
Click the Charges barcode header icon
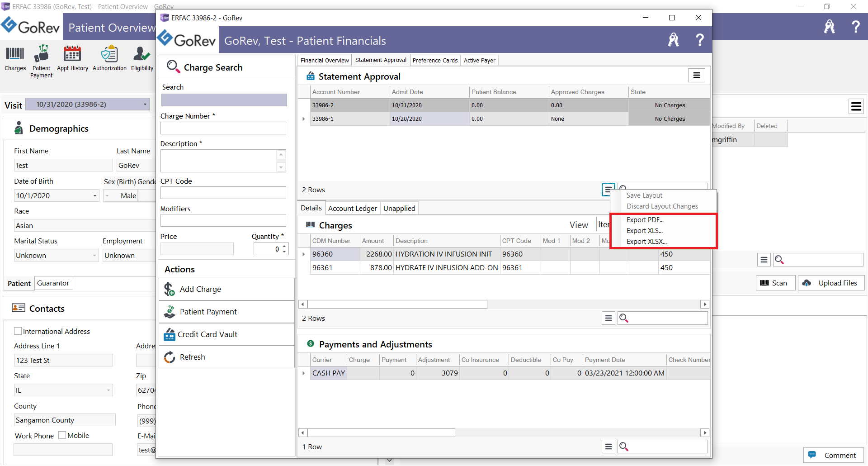pos(311,224)
